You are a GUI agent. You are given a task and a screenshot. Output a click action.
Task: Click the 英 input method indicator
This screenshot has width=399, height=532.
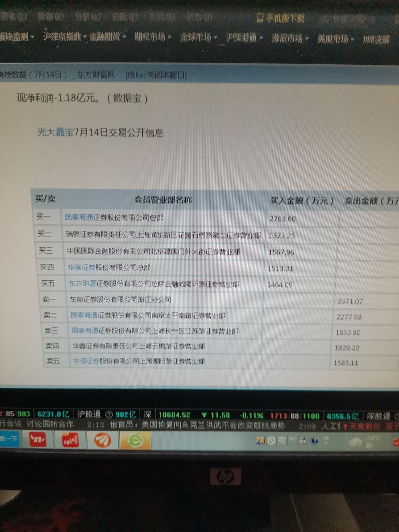pos(281,441)
